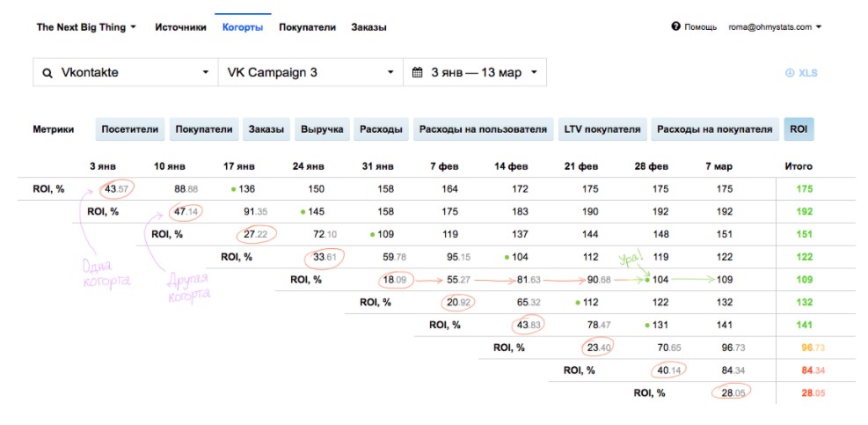Click the Помощь help link
This screenshot has width=868, height=425.
700,26
